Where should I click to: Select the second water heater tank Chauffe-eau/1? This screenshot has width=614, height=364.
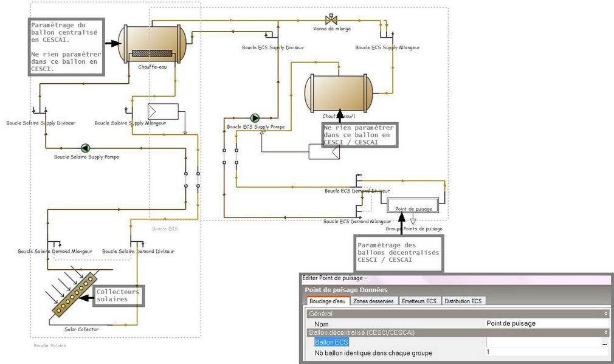338,93
